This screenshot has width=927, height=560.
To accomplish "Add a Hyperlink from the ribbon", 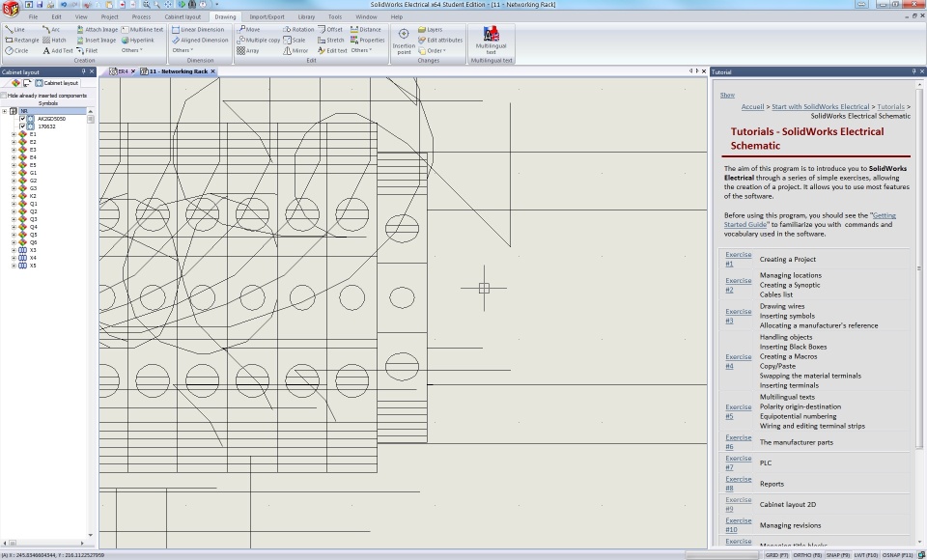I will coord(138,41).
